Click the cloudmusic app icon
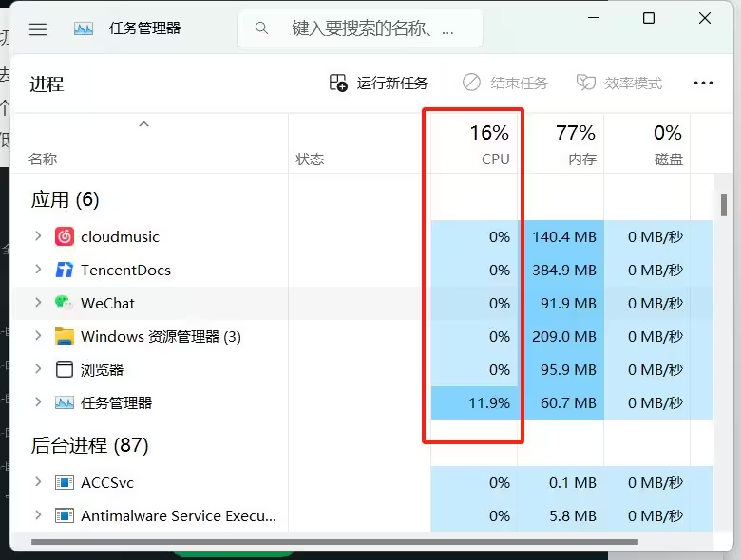This screenshot has height=560, width=741. [65, 236]
